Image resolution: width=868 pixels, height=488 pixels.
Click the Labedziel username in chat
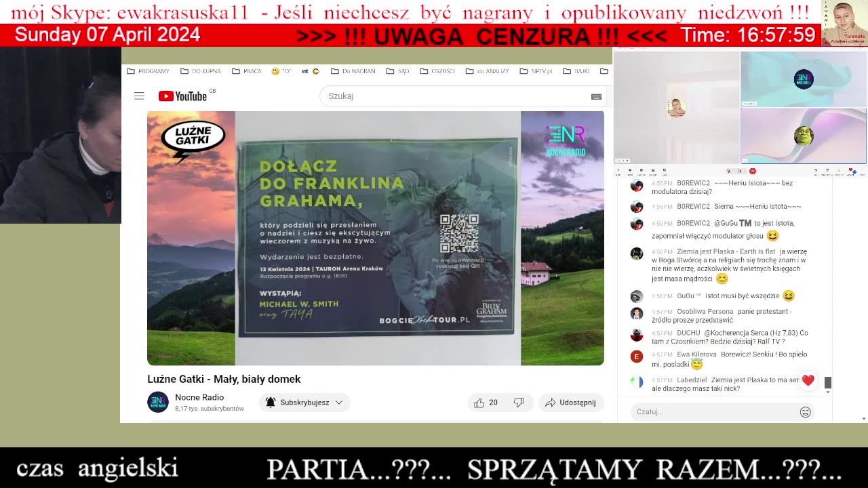692,380
